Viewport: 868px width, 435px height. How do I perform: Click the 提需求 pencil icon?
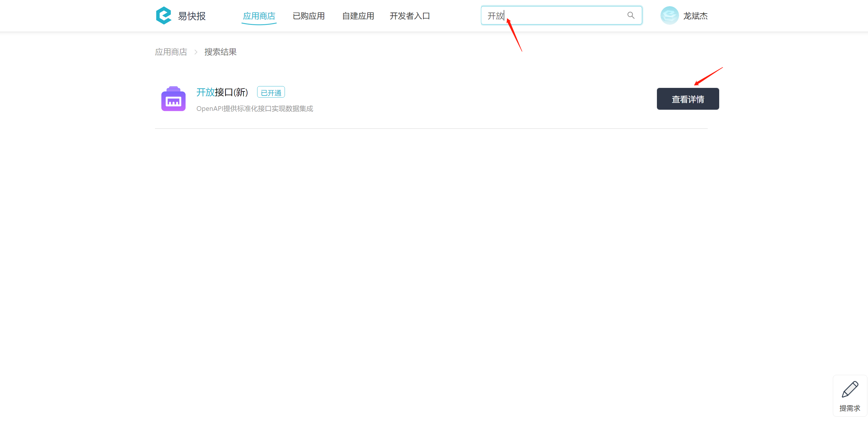pyautogui.click(x=850, y=389)
